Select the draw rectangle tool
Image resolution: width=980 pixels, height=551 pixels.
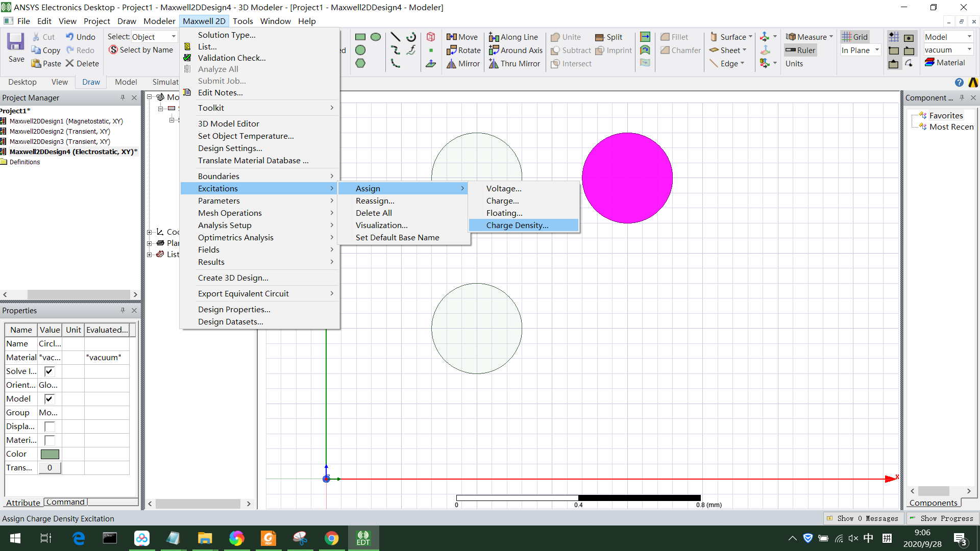(360, 37)
